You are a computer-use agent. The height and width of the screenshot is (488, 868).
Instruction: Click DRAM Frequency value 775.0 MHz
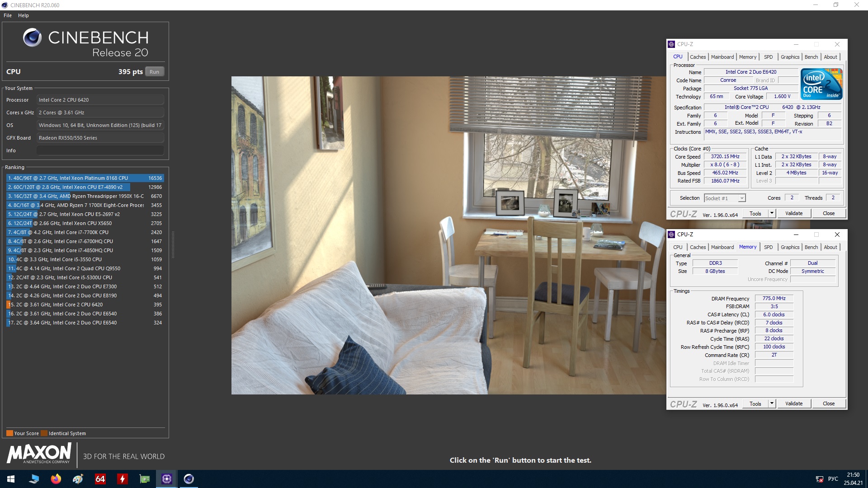click(774, 299)
